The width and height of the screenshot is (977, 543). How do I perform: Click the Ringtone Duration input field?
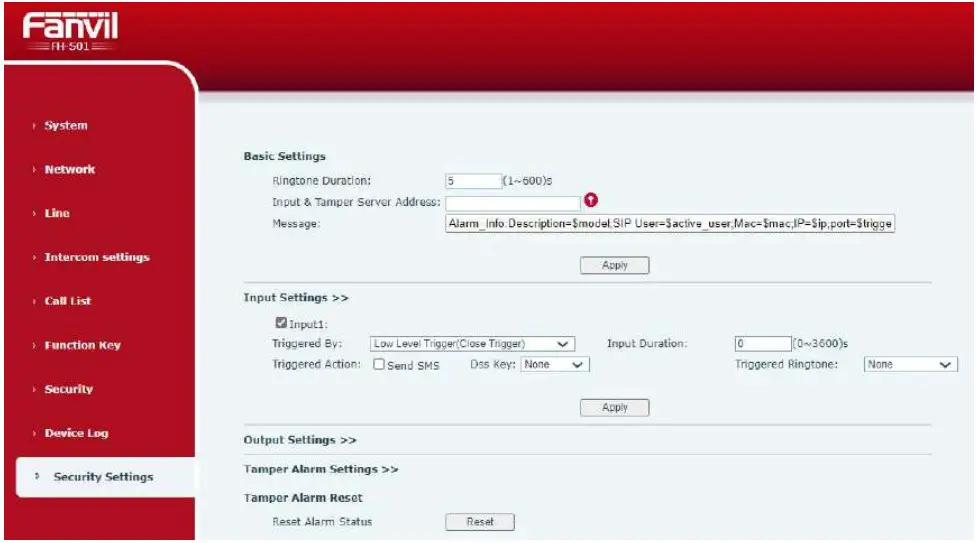[474, 181]
